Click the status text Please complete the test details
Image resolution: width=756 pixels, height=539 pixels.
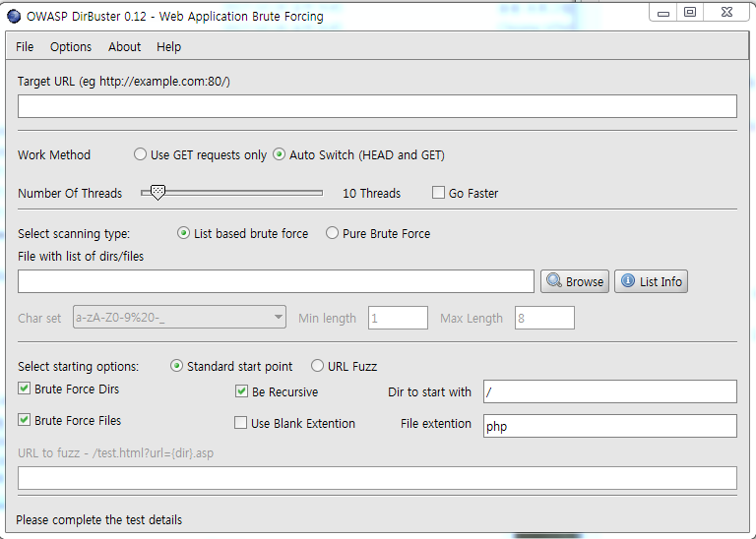pos(98,519)
